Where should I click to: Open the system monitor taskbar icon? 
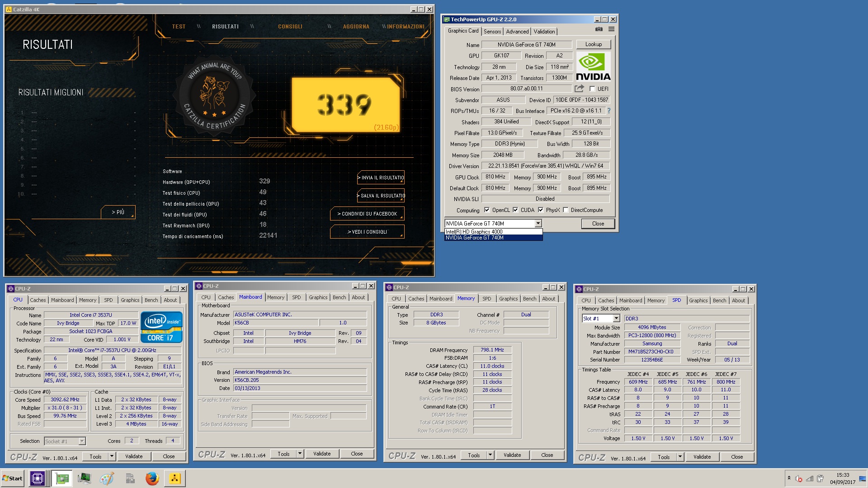click(x=84, y=479)
